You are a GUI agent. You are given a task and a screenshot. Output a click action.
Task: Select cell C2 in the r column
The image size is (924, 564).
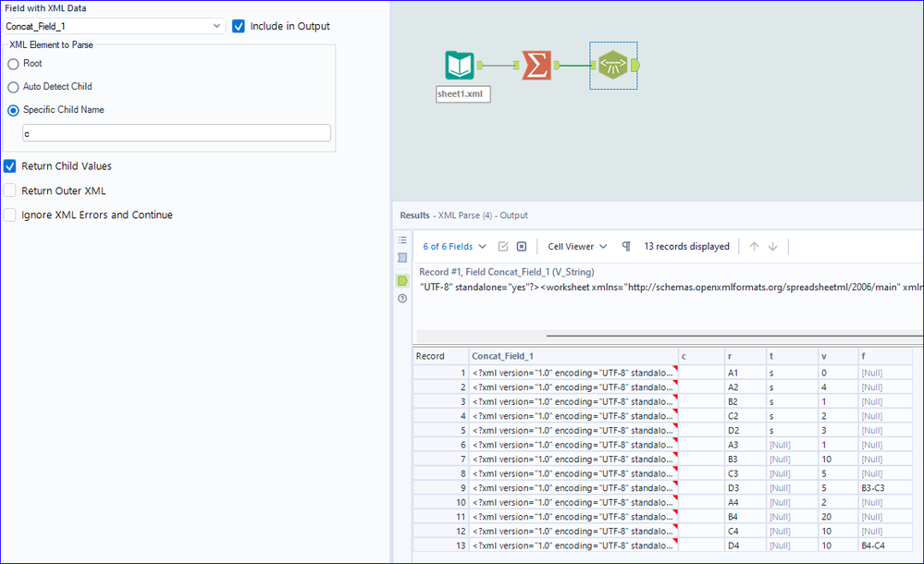click(745, 416)
